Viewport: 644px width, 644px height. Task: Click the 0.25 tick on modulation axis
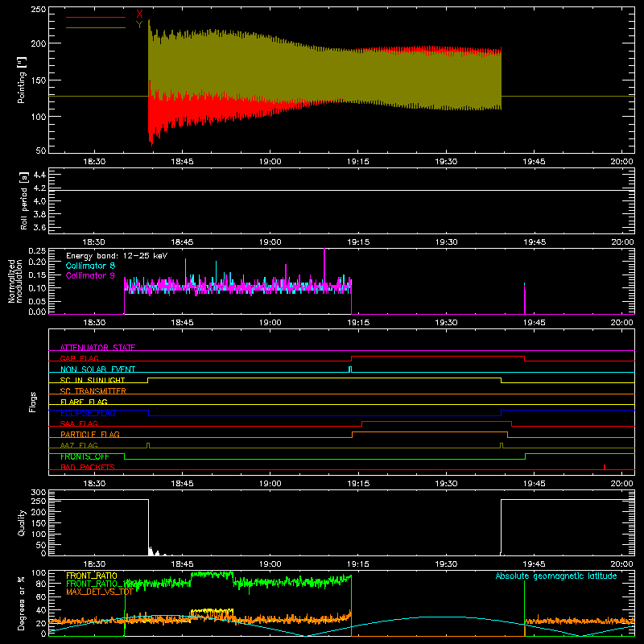[37, 251]
